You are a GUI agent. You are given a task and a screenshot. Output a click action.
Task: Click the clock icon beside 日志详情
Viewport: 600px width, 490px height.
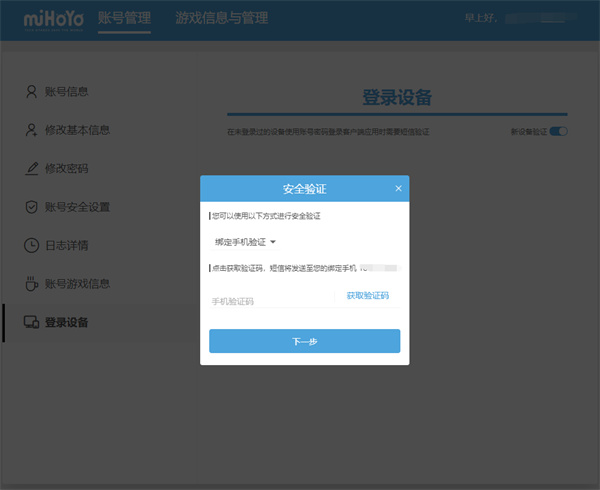(31, 245)
